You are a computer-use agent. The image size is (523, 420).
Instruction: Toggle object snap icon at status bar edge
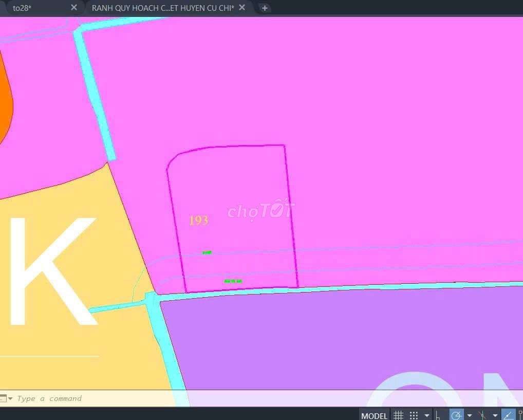pyautogui.click(x=520, y=415)
